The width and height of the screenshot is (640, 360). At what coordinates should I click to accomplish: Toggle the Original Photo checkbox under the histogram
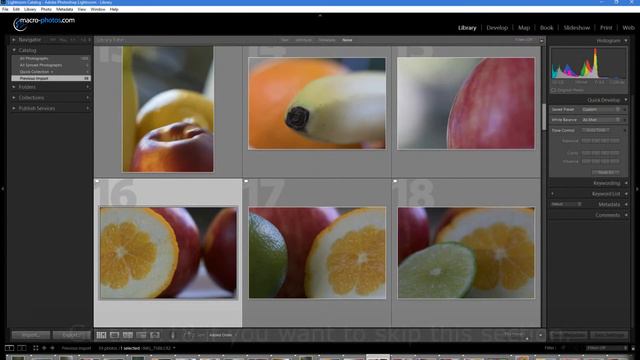click(554, 90)
